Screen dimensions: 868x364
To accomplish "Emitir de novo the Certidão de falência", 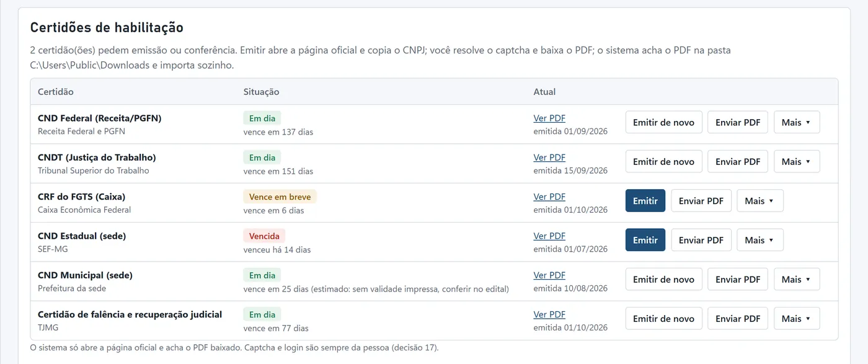I will pyautogui.click(x=663, y=318).
